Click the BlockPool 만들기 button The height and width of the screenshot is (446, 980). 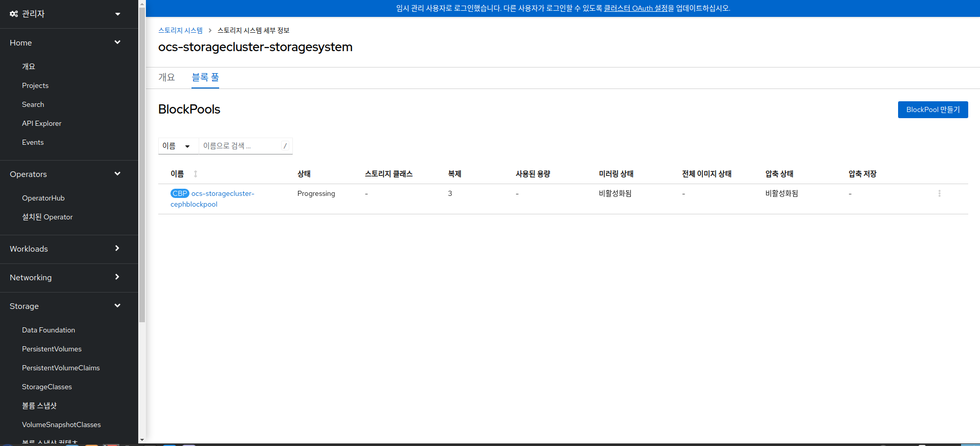point(933,109)
